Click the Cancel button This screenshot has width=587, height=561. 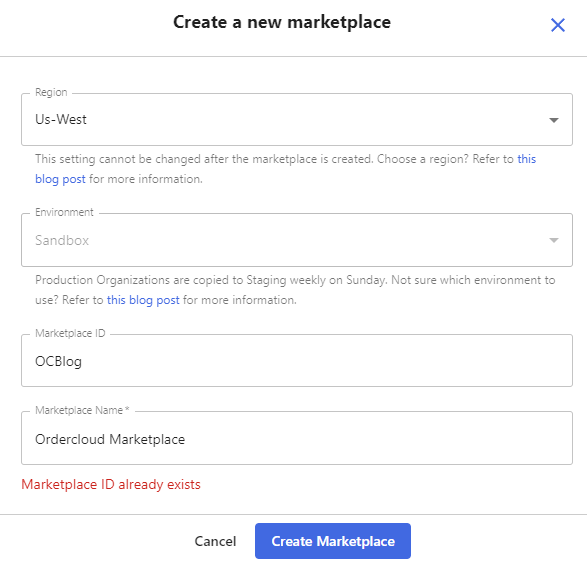[215, 541]
